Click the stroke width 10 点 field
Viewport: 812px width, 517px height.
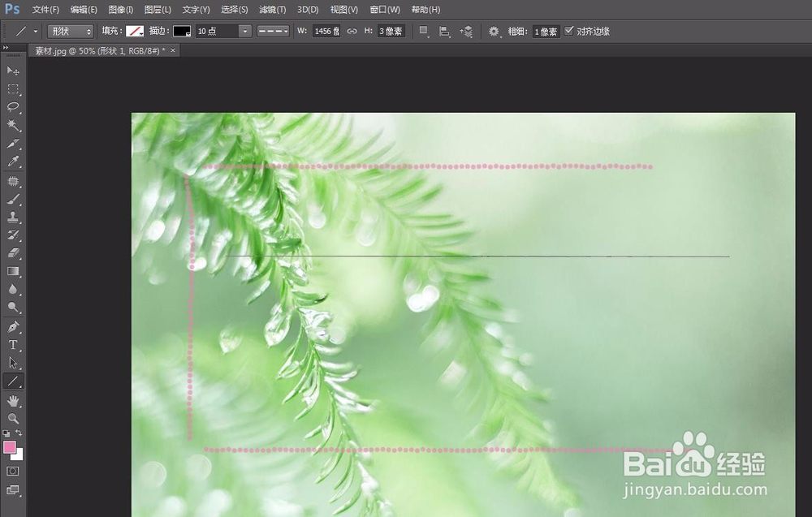tap(218, 32)
